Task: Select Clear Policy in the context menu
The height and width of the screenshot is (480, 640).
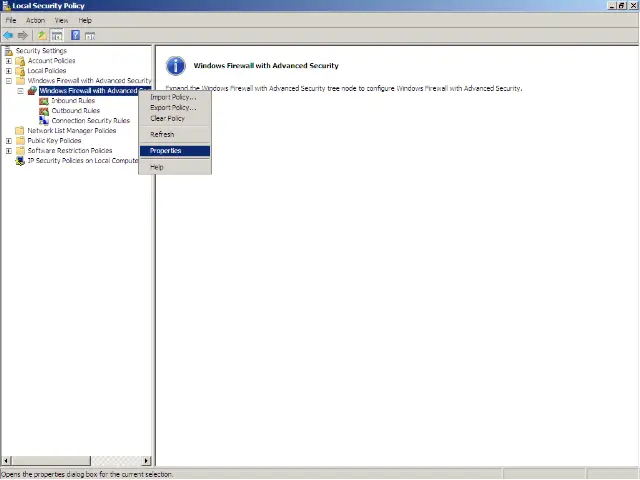Action: pyautogui.click(x=175, y=118)
